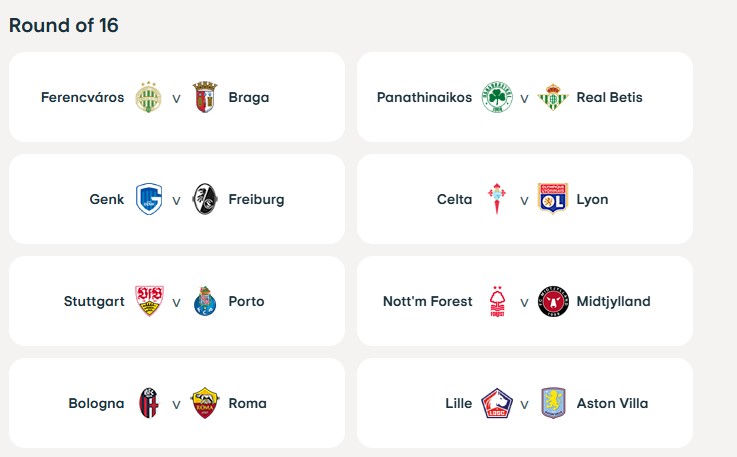The width and height of the screenshot is (737, 457).
Task: Click the Porto club crest
Action: tap(205, 301)
